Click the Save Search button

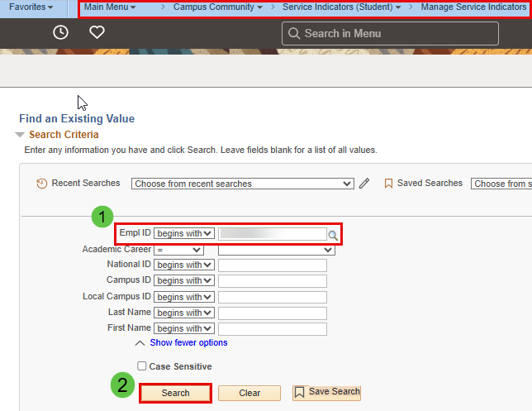[x=326, y=392]
